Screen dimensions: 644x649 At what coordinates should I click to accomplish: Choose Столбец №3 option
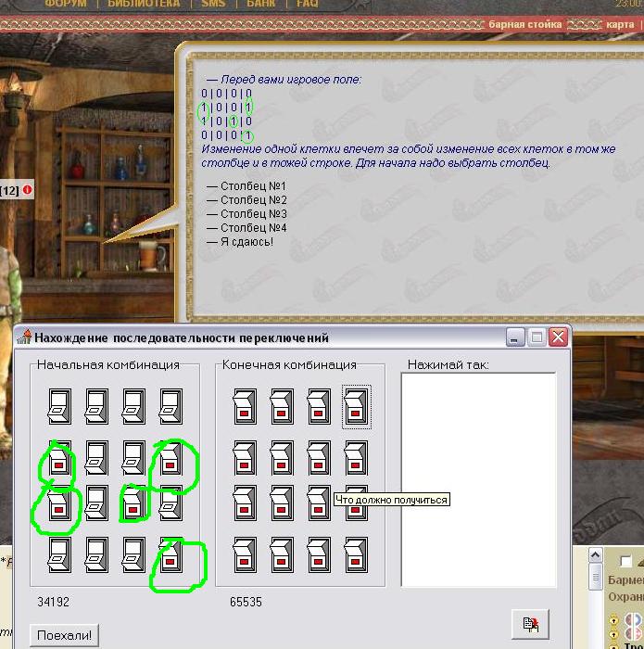pos(253,214)
